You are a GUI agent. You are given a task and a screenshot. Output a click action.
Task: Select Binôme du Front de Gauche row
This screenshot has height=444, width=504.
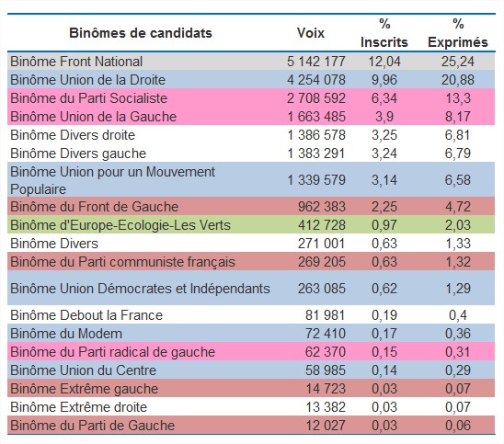point(251,207)
